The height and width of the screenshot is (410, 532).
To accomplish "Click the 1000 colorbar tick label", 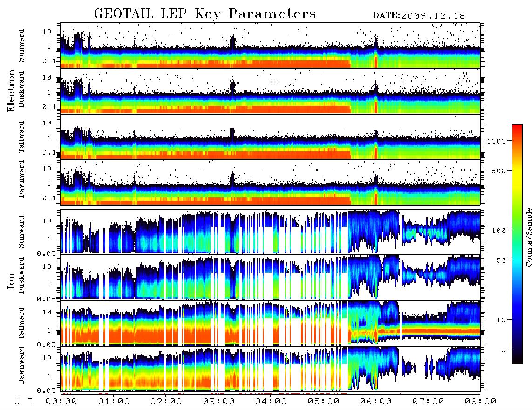I will tap(497, 141).
